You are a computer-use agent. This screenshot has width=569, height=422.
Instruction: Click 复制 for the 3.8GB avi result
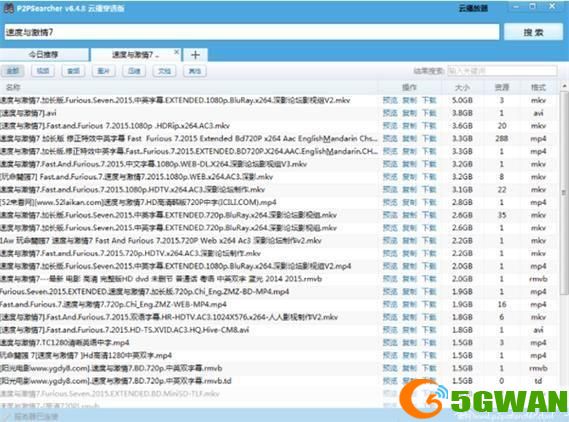pos(409,113)
